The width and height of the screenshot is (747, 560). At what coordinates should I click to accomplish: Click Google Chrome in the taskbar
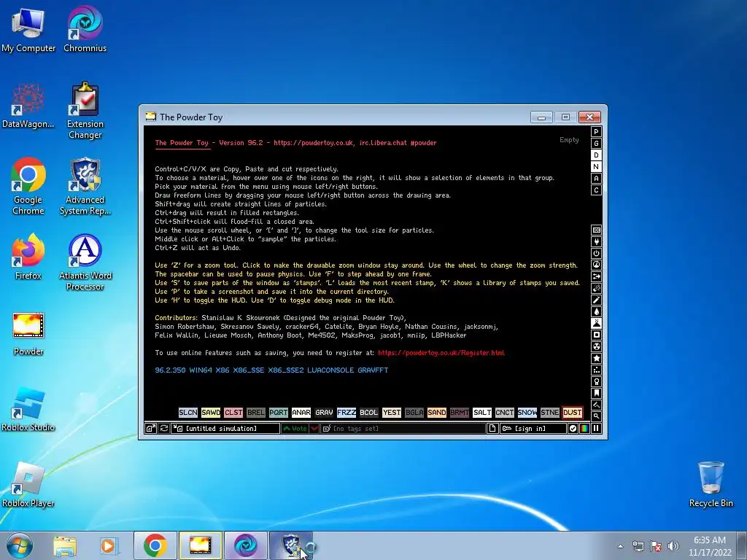(x=155, y=545)
